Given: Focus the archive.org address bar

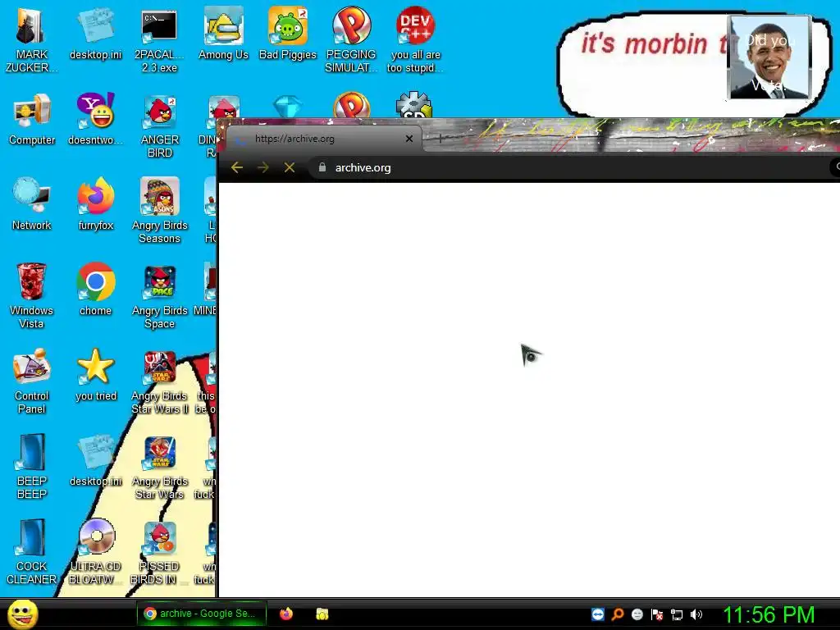Looking at the screenshot, I should [568, 167].
